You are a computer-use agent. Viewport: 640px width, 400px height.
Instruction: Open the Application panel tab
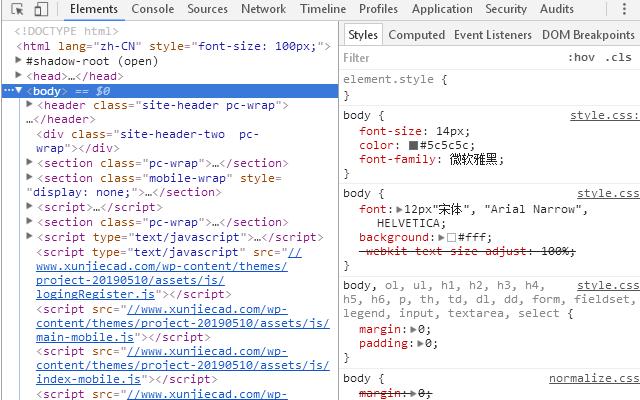point(442,9)
